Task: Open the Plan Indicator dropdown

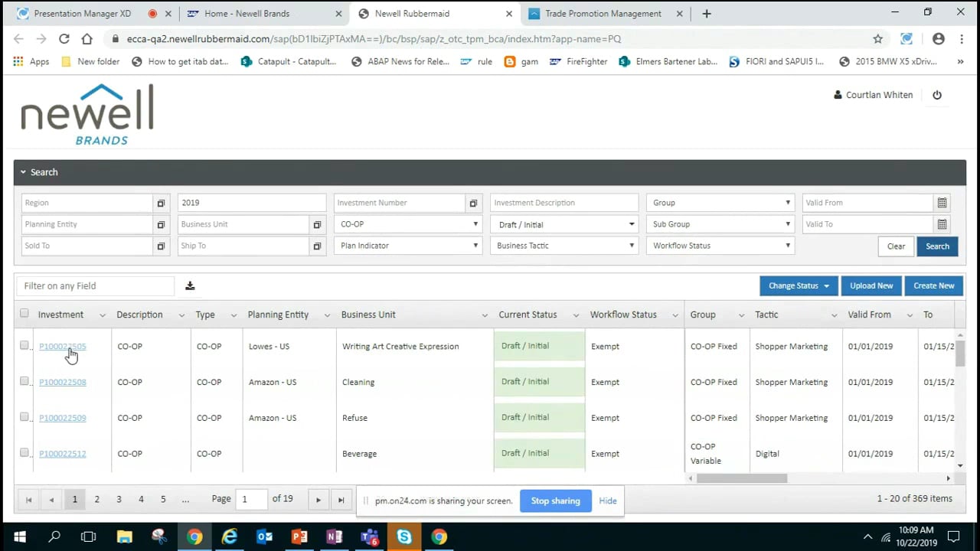Action: pyautogui.click(x=408, y=246)
